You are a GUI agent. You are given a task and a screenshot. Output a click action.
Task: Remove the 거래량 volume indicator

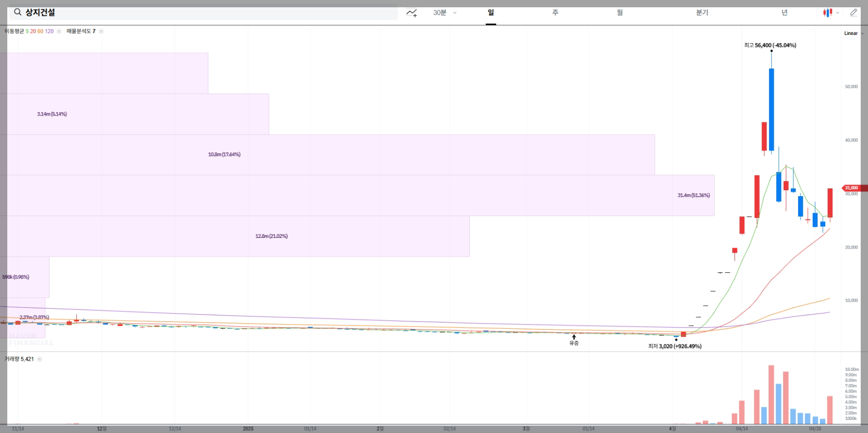[x=39, y=359]
